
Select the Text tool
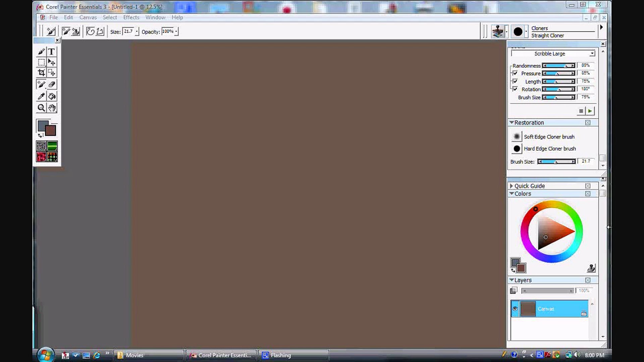pos(51,52)
